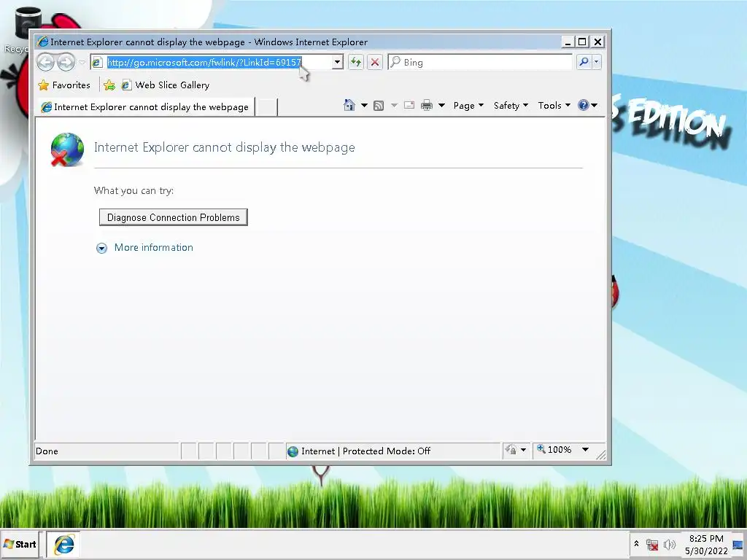Click the Start button
The image size is (747, 560).
click(x=20, y=544)
